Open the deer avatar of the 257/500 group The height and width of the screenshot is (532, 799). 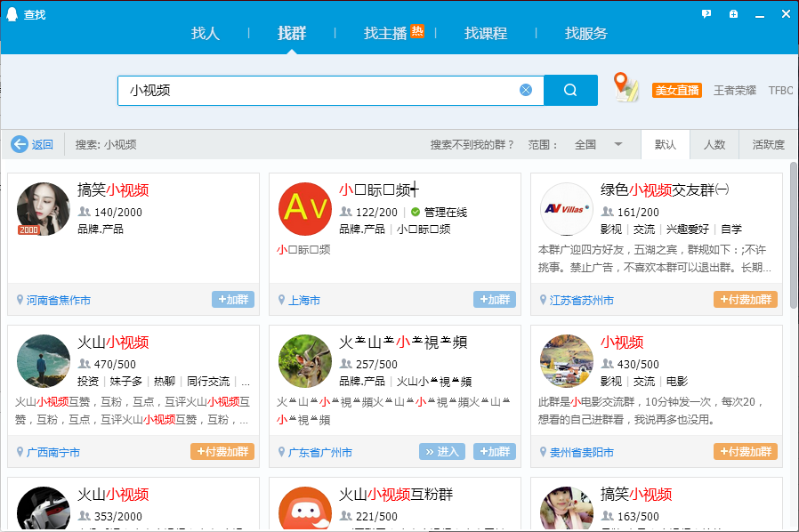coord(304,361)
